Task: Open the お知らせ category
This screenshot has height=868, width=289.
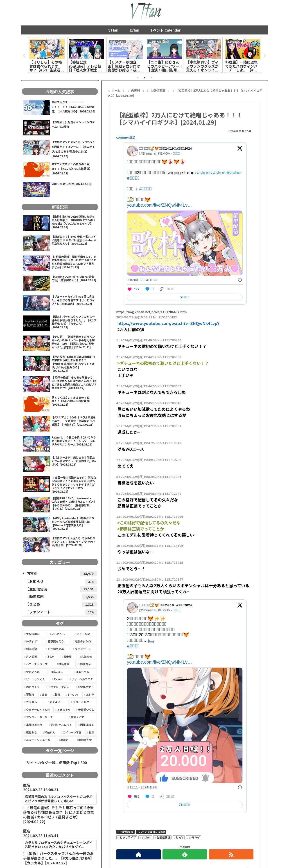Action: pos(36,581)
